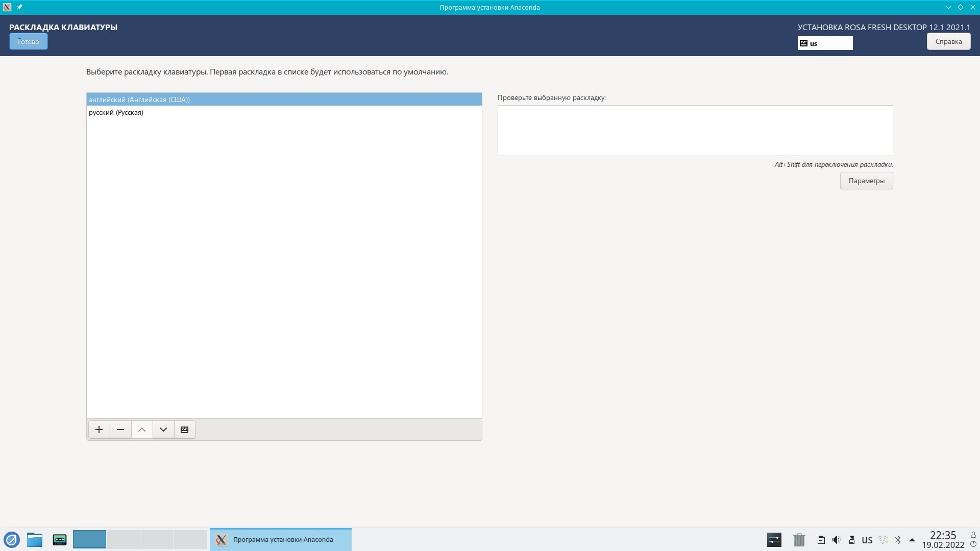Click inside the layout test text field
The width and height of the screenshot is (980, 551).
tap(695, 131)
